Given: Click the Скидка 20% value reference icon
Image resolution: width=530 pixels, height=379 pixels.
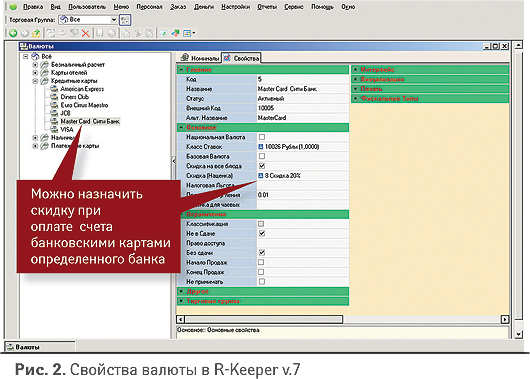Looking at the screenshot, I should coord(261,176).
